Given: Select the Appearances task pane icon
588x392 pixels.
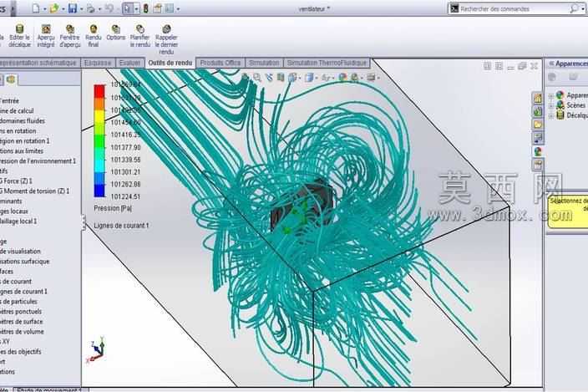Looking at the screenshot, I should 538,151.
